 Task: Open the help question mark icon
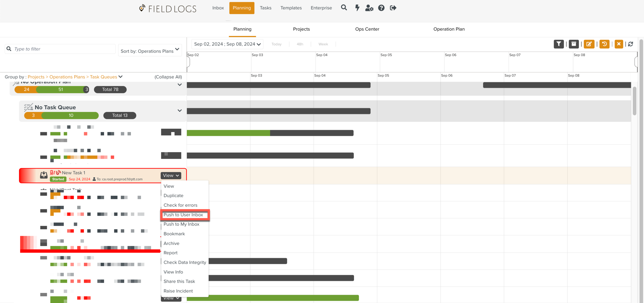pos(381,8)
